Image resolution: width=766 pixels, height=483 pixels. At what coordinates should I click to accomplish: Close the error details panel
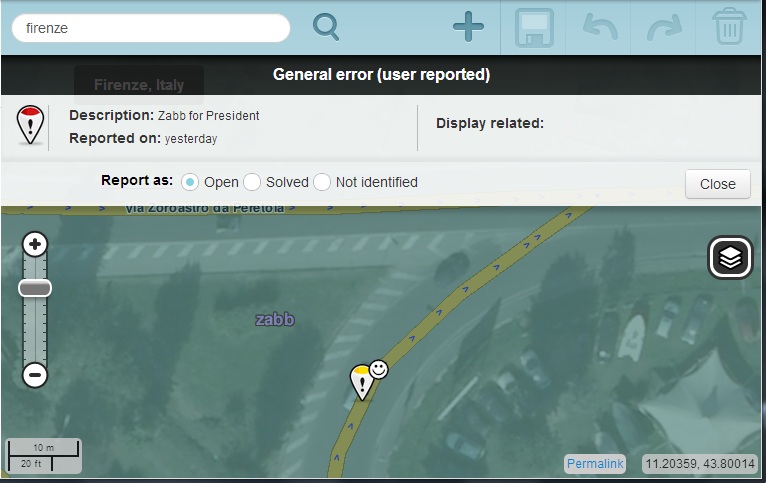(x=718, y=184)
